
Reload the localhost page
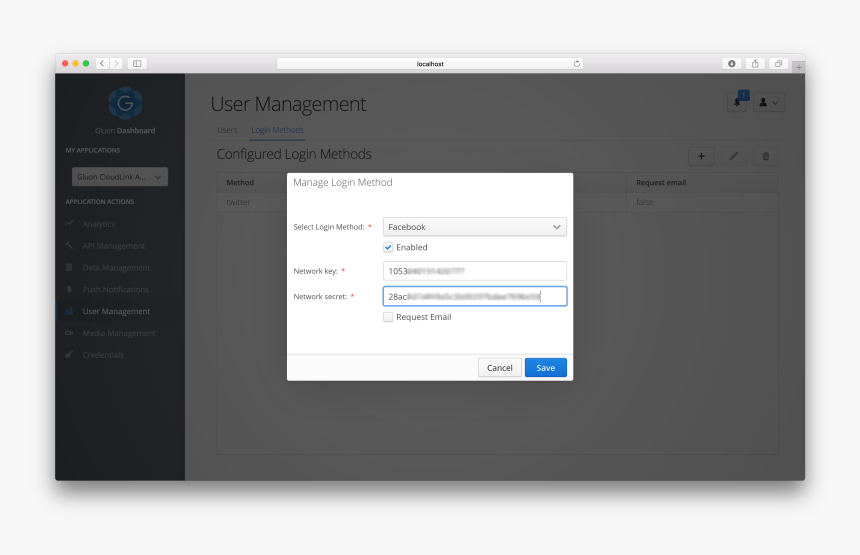576,64
